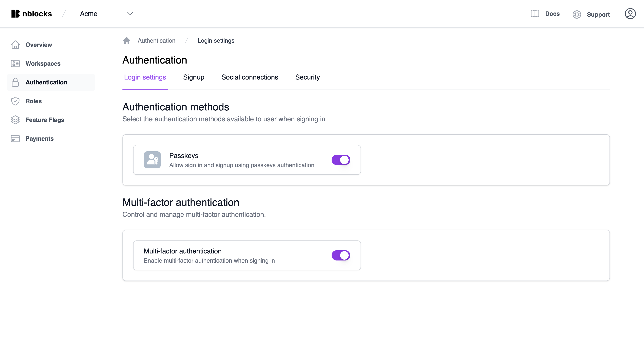The image size is (644, 353).
Task: Click the Security settings link
Action: tap(308, 77)
